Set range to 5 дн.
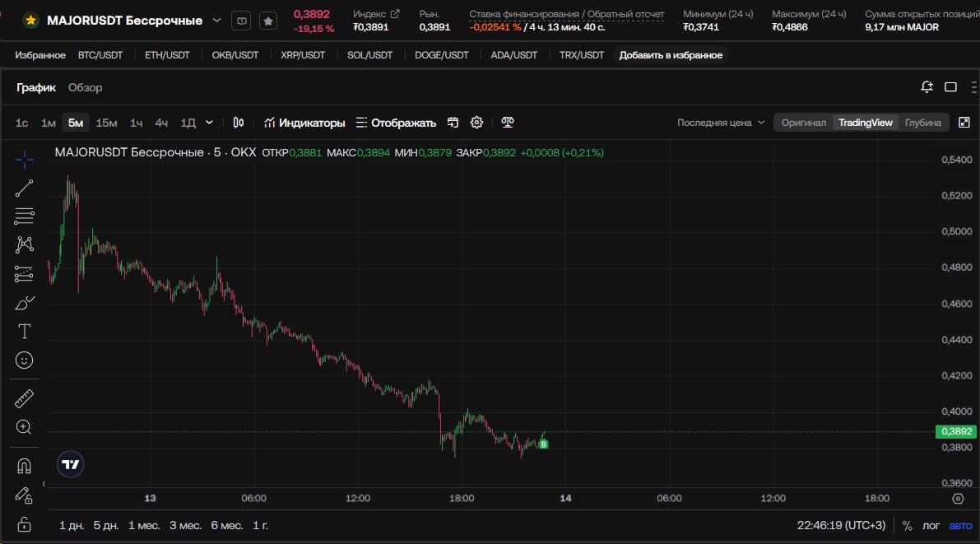 pyautogui.click(x=106, y=525)
